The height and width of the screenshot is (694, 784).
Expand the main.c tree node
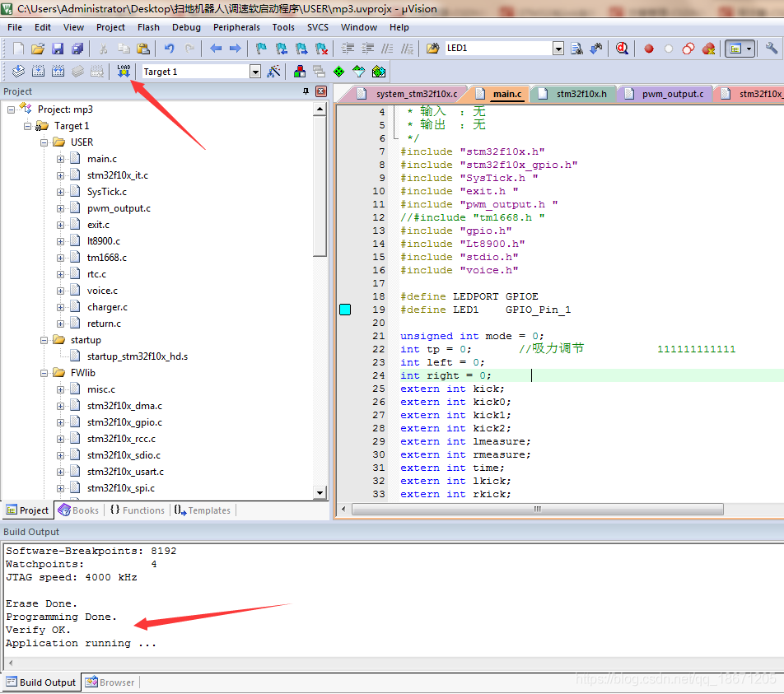pyautogui.click(x=60, y=159)
